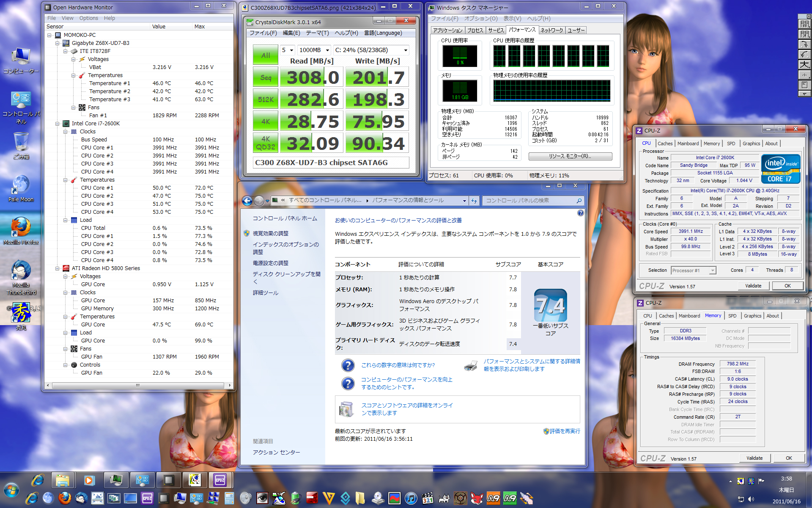The height and width of the screenshot is (508, 812).
Task: Click the volume speaker tray icon
Action: [x=751, y=499]
